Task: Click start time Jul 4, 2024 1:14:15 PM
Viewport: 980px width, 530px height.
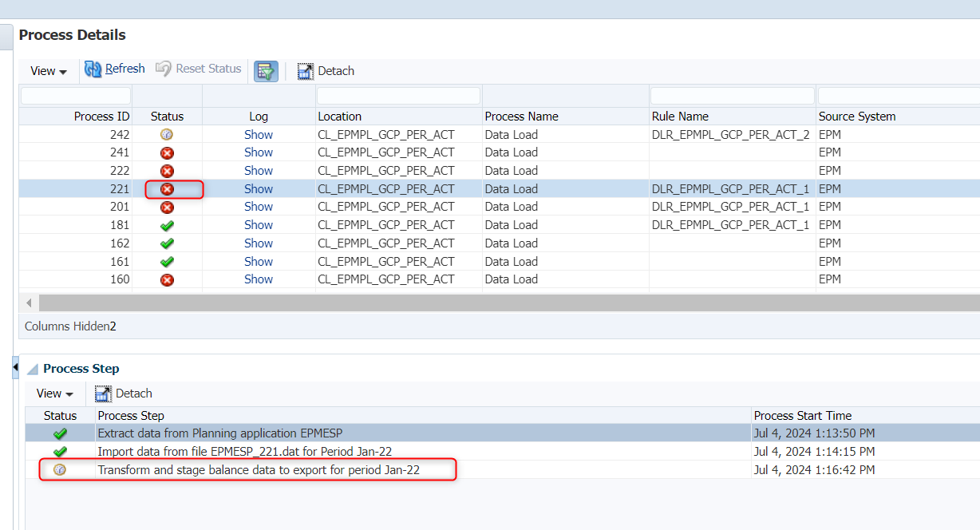Action: (x=814, y=452)
